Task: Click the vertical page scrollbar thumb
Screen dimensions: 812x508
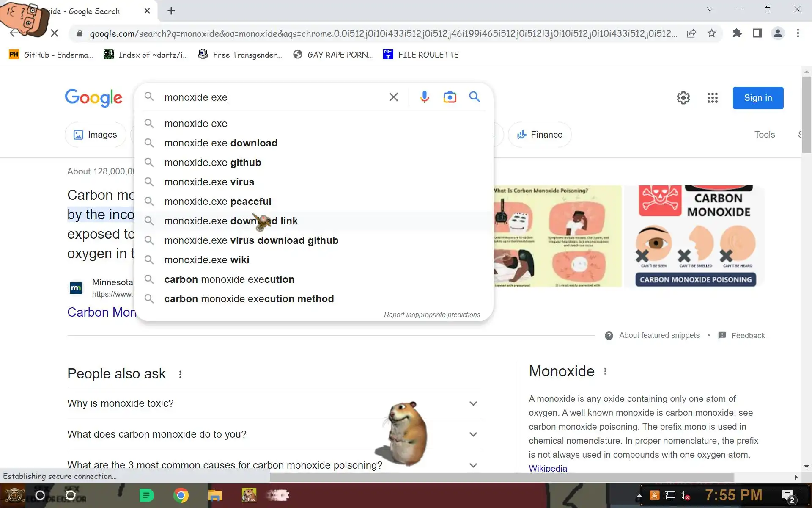Action: pyautogui.click(x=806, y=114)
